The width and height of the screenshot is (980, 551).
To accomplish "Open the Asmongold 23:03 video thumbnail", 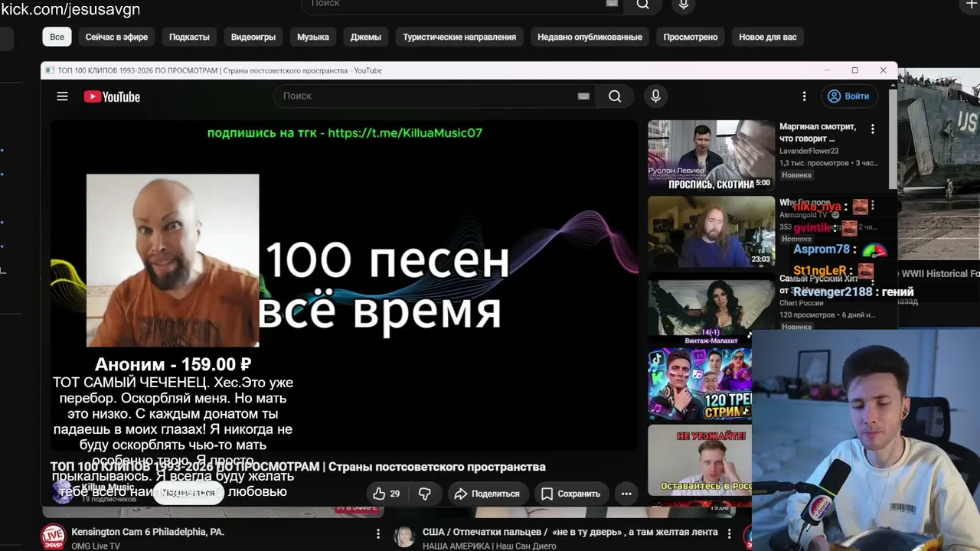I will (x=711, y=232).
